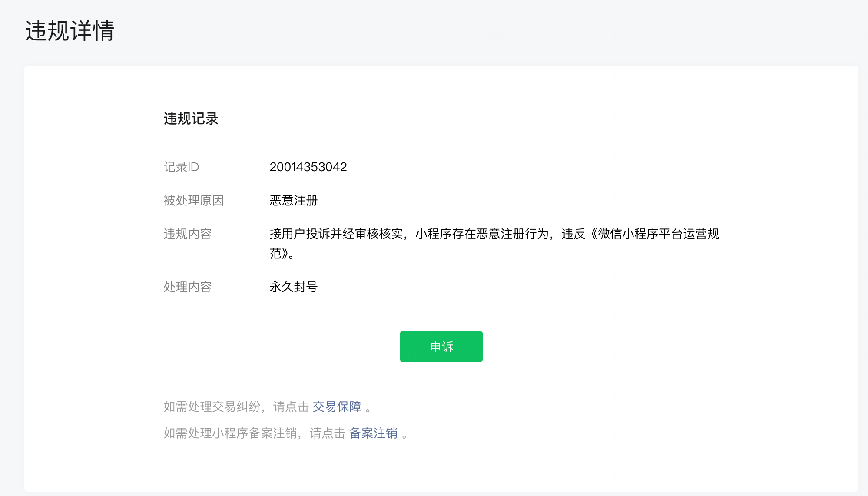868x496 pixels.
Task: Click the 接用户投诉并经审核核实 phrase
Action: [x=336, y=234]
